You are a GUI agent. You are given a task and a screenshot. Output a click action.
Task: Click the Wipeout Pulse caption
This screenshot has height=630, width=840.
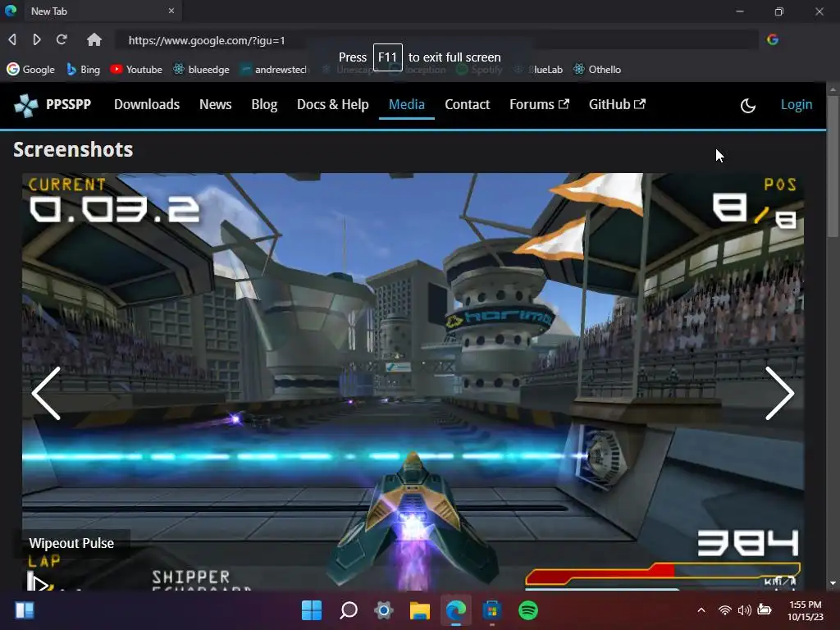tap(71, 543)
